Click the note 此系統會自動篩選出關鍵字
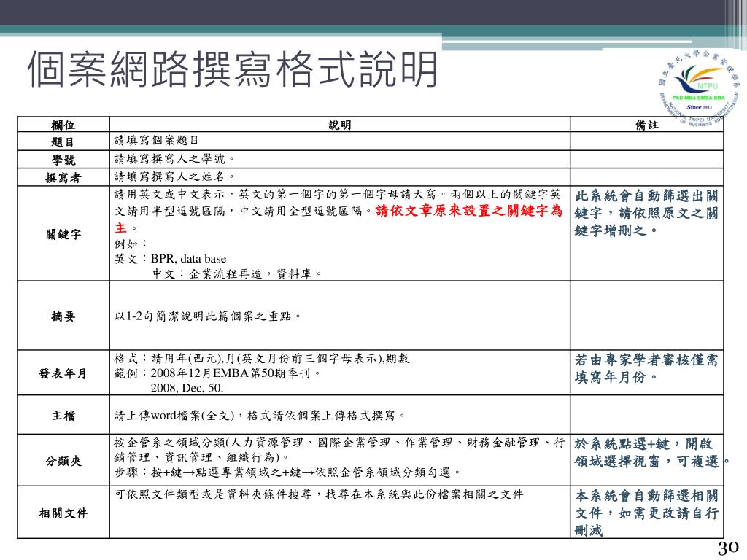 tap(646, 213)
